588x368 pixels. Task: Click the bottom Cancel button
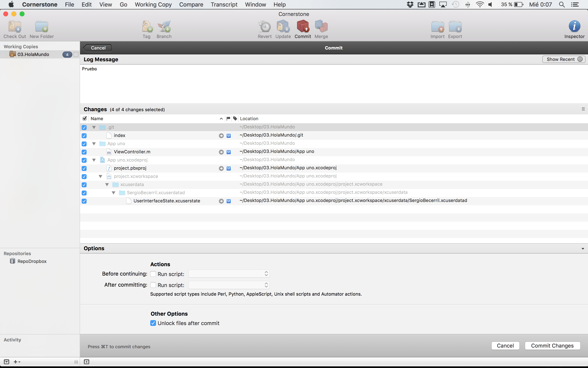[505, 346]
